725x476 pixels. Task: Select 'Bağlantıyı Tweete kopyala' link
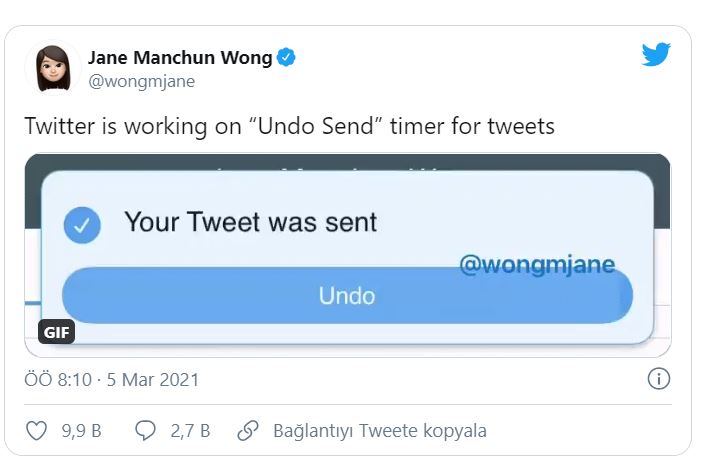click(380, 431)
